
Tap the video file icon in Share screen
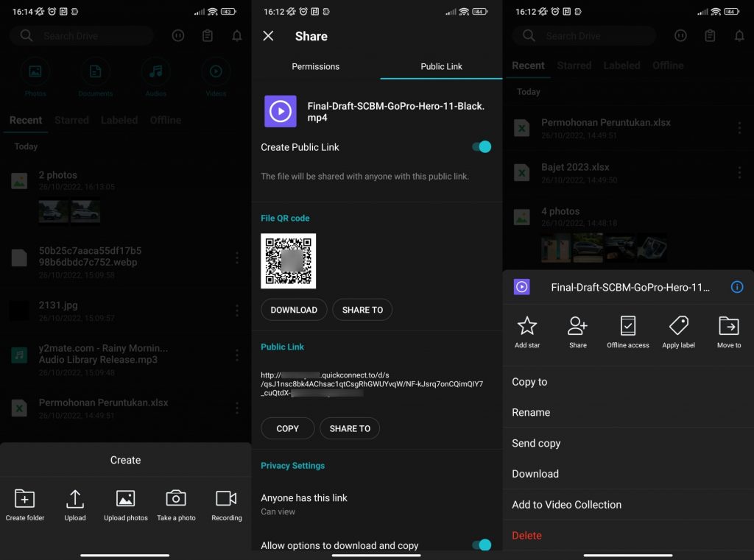(x=281, y=111)
